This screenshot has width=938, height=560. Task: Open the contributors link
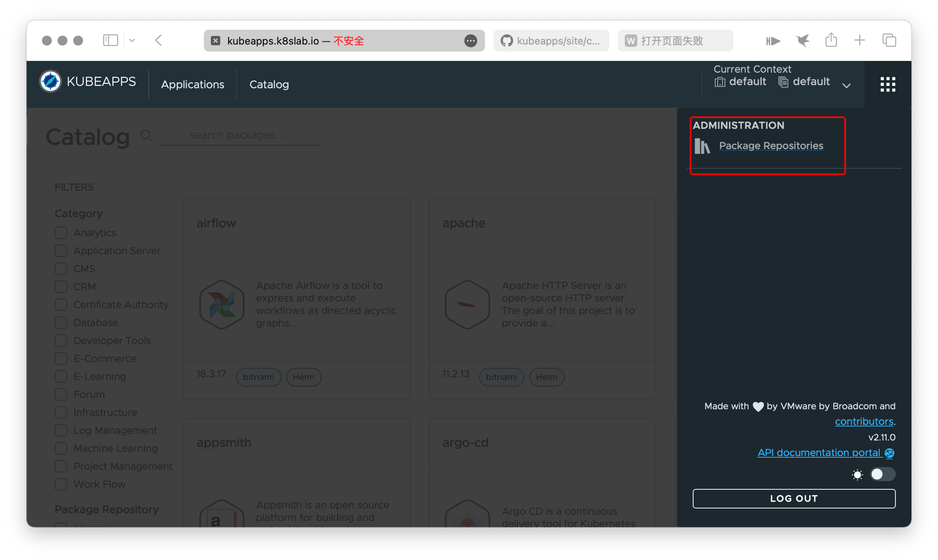864,422
